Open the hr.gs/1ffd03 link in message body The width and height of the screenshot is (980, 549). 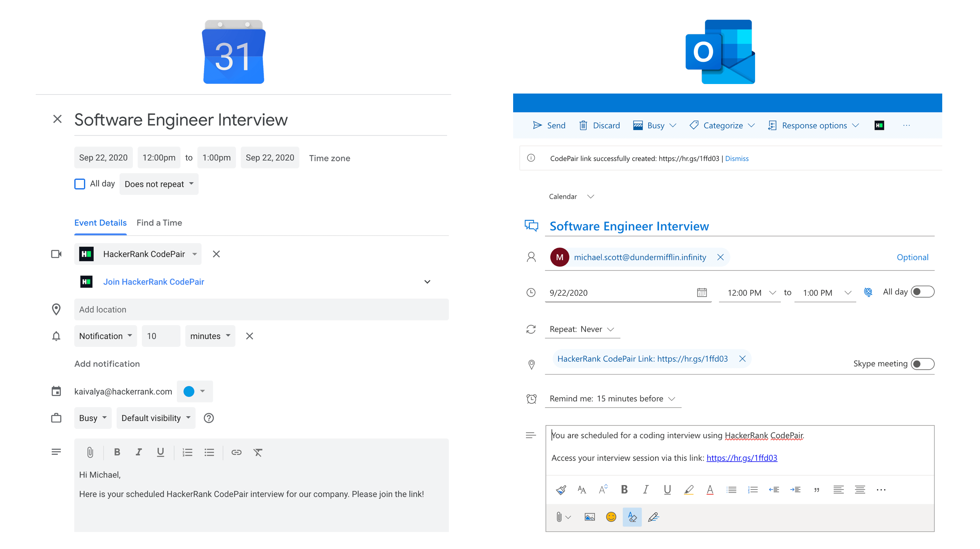pyautogui.click(x=741, y=458)
